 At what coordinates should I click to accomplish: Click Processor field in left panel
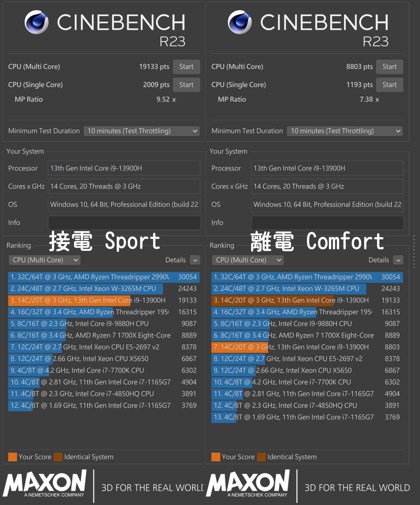[x=124, y=168]
